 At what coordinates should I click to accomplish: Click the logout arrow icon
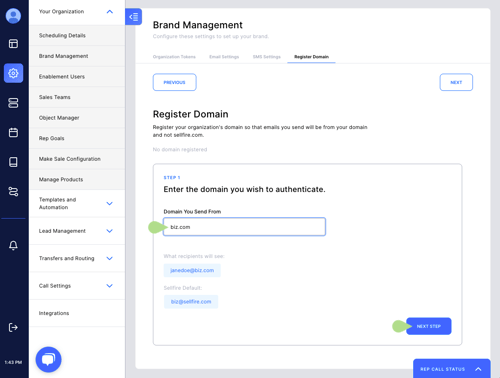[13, 327]
